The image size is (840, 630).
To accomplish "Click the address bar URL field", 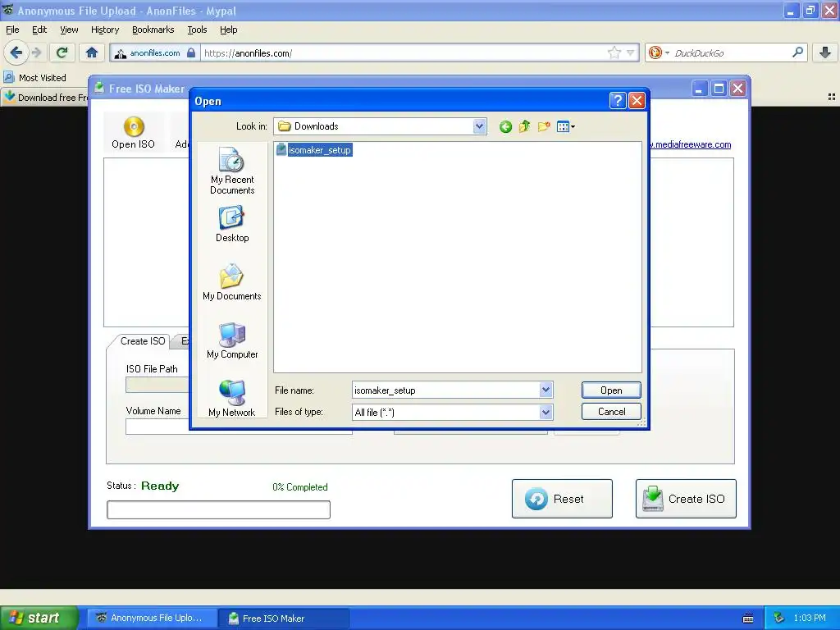I will coord(404,53).
